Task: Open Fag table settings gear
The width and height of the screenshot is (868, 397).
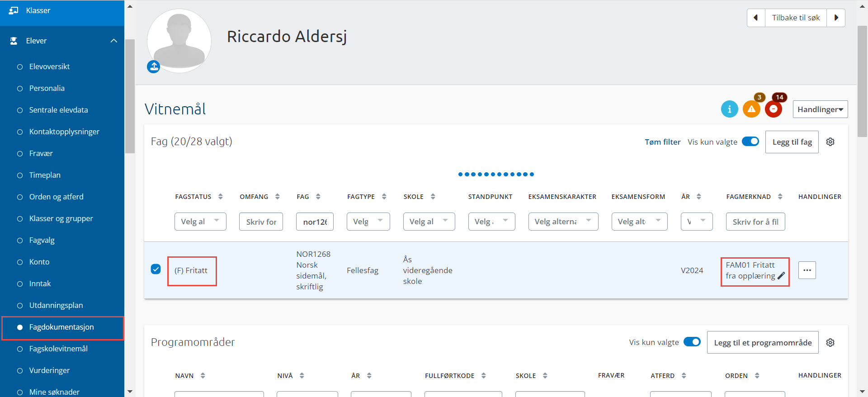Action: point(830,142)
